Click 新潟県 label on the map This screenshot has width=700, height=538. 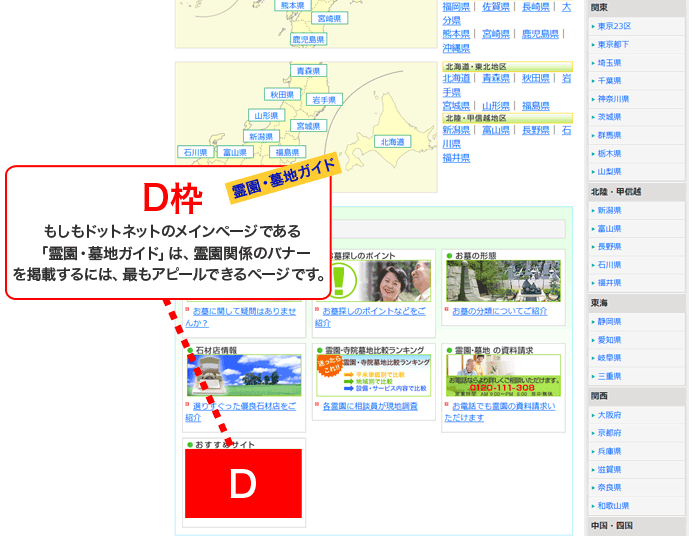[x=261, y=137]
